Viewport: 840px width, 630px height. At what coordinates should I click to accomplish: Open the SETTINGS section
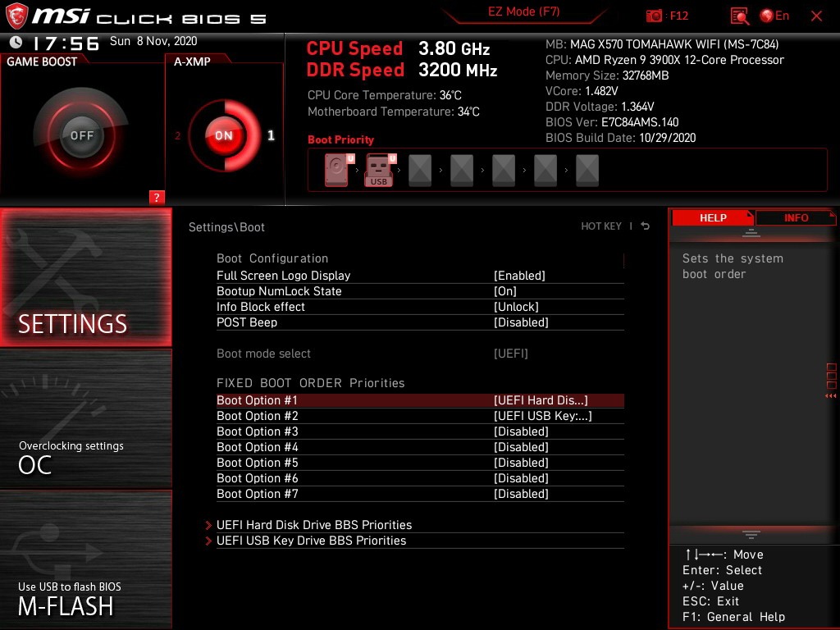[x=85, y=277]
